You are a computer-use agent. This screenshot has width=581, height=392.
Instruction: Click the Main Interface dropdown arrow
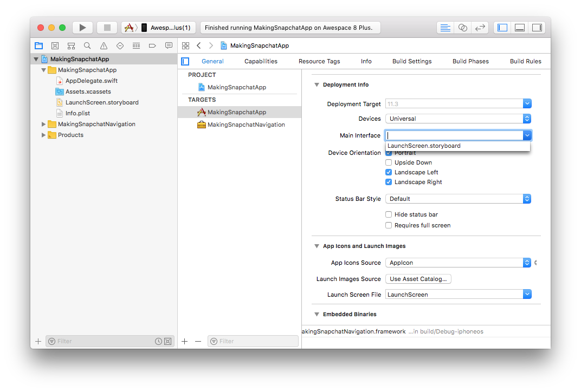(x=527, y=135)
